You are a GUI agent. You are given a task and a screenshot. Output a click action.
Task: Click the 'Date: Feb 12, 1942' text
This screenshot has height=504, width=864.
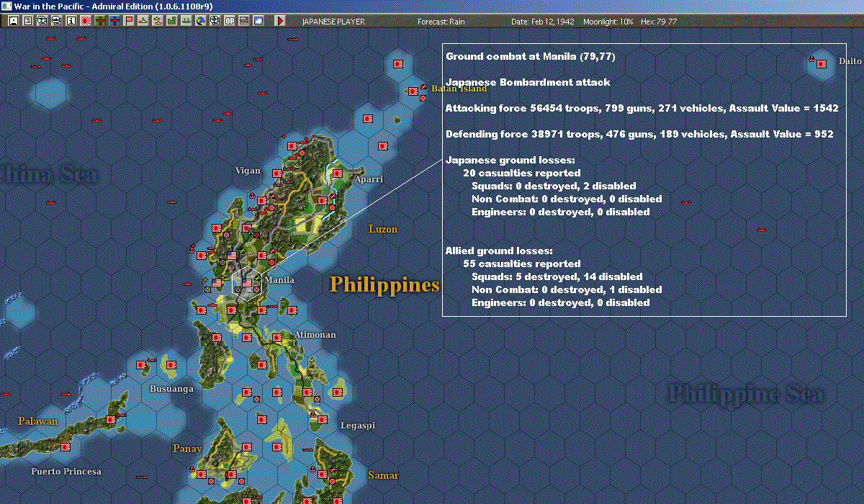pos(542,22)
